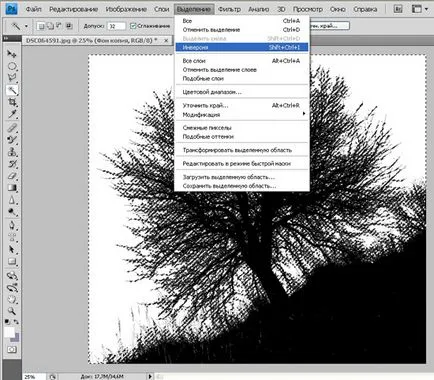Choose Уточнить край menu item
Image resolution: width=434 pixels, height=380 pixels.
point(242,105)
